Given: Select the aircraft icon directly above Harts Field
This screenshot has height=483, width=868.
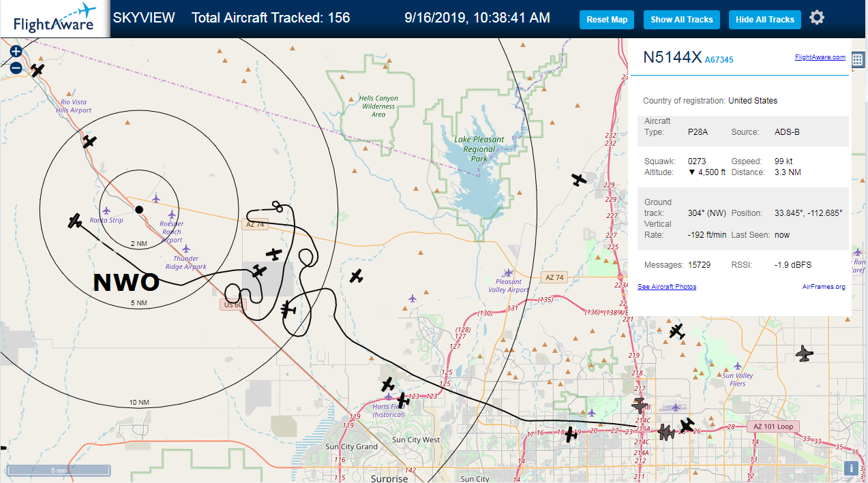Looking at the screenshot, I should point(388,385).
